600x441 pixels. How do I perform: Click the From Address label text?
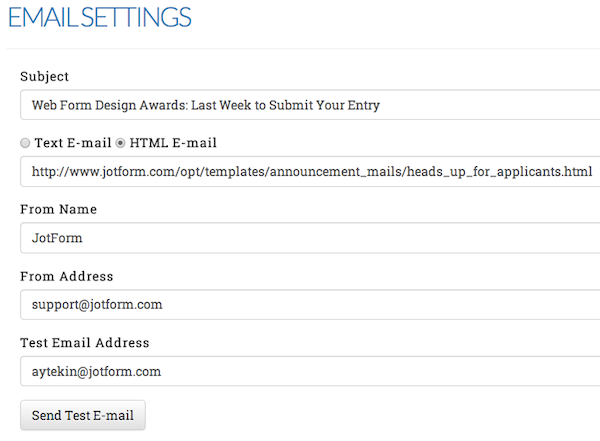click(67, 276)
